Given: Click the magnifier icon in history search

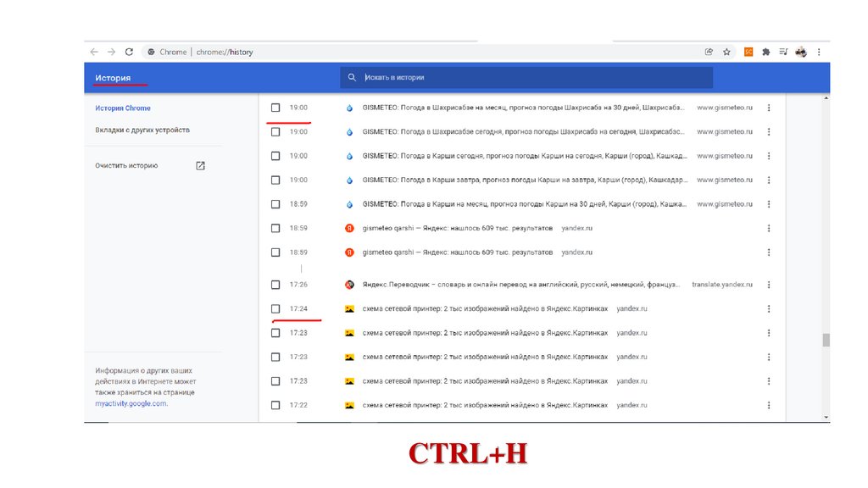Looking at the screenshot, I should (352, 77).
